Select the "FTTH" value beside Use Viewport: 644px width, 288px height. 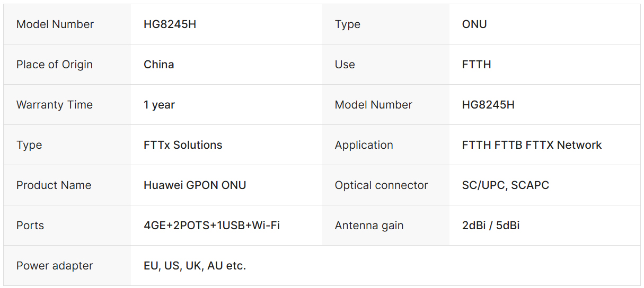pos(477,65)
